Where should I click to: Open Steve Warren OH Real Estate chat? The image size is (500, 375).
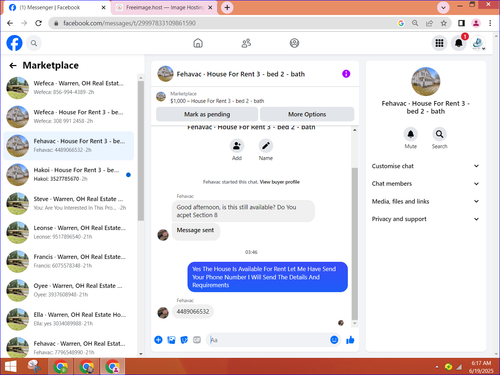69,203
